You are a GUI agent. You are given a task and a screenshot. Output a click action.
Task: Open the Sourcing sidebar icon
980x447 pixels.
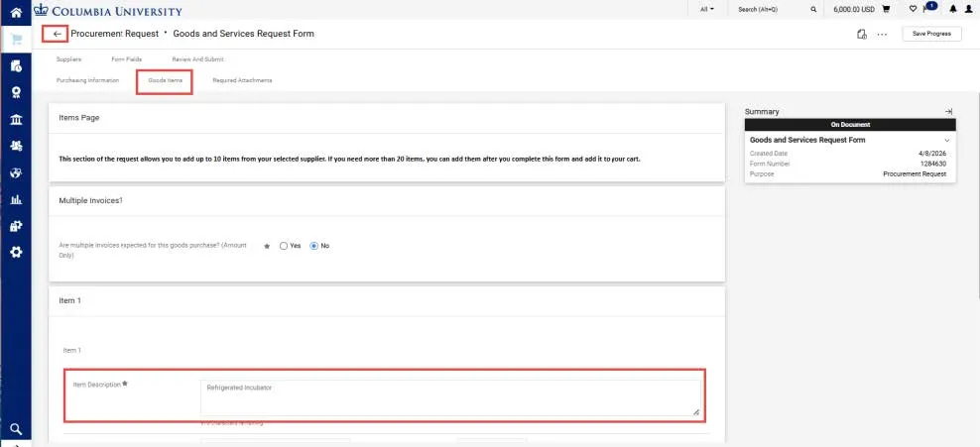click(x=16, y=172)
